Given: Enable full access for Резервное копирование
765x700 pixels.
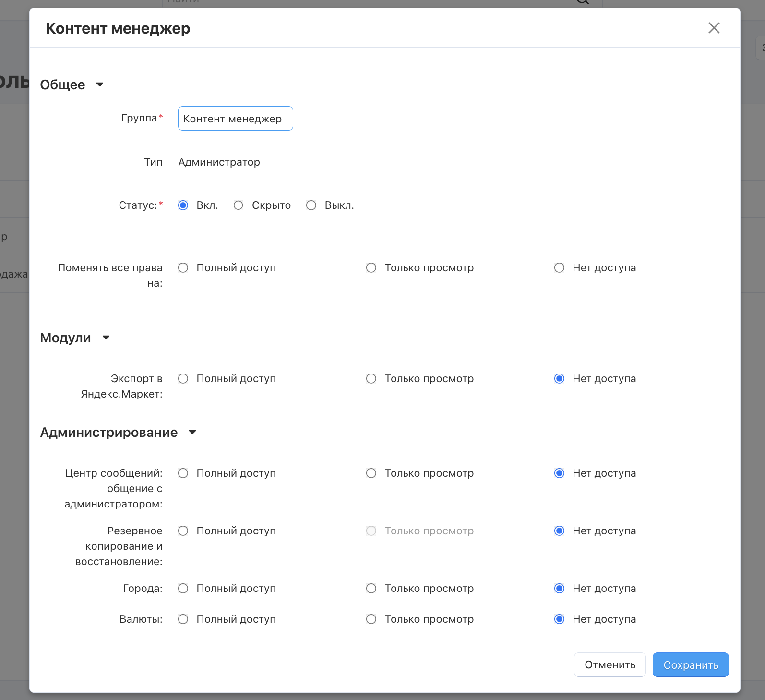Looking at the screenshot, I should (183, 531).
